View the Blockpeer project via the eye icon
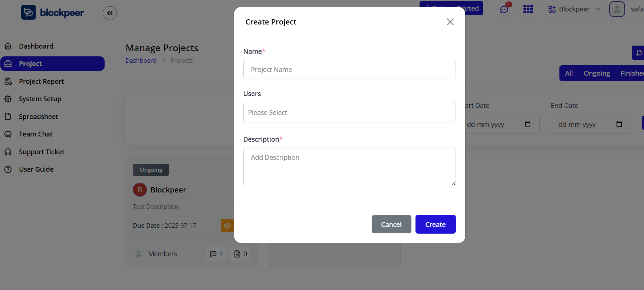 click(227, 225)
